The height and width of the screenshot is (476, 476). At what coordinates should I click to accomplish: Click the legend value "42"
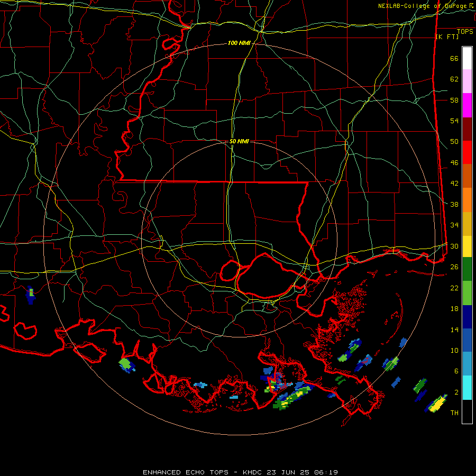click(x=454, y=184)
